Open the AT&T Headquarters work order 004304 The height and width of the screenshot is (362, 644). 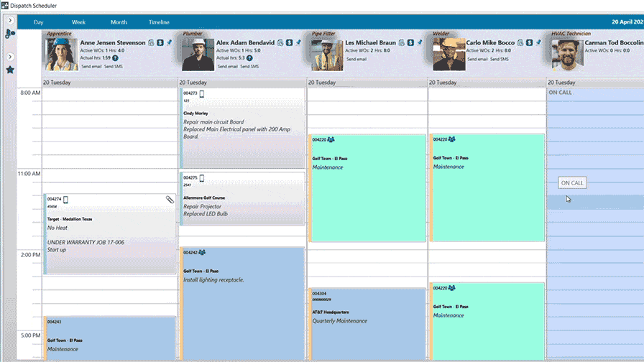367,324
